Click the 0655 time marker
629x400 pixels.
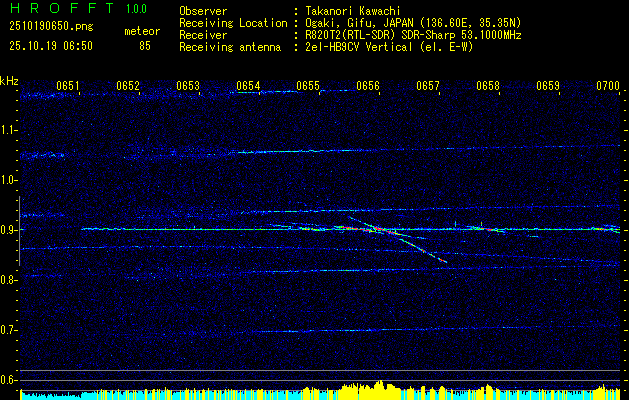coord(308,86)
